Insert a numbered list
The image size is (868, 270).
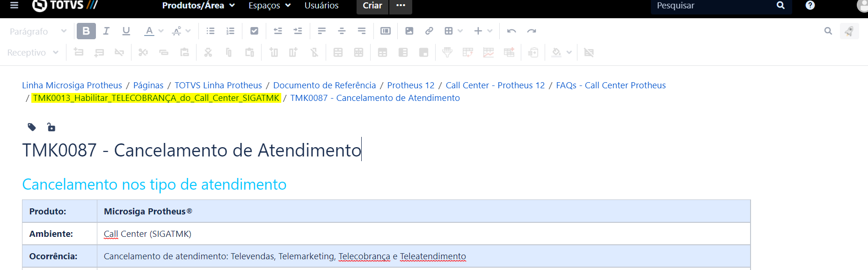230,31
